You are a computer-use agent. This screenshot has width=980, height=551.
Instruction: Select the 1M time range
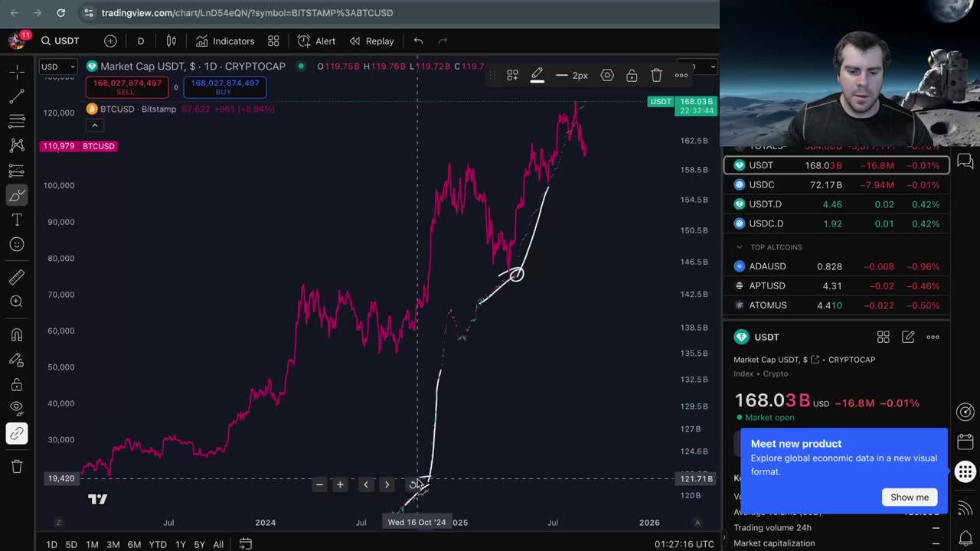point(92,544)
